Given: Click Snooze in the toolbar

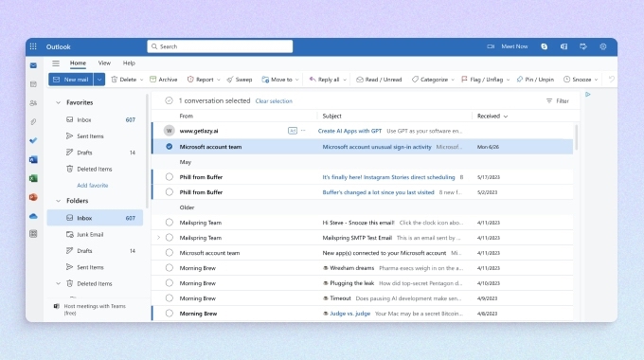Looking at the screenshot, I should [578, 80].
